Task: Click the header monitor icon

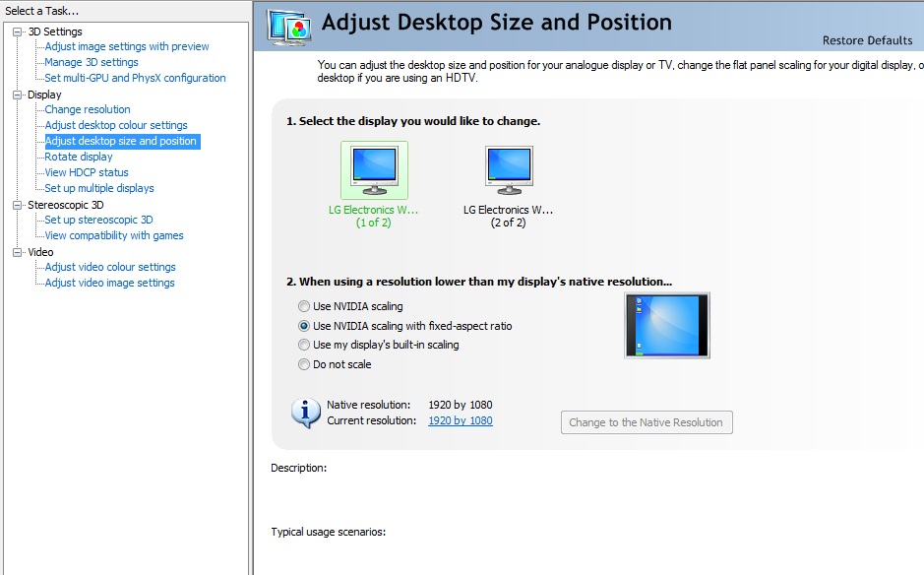Action: coord(285,27)
